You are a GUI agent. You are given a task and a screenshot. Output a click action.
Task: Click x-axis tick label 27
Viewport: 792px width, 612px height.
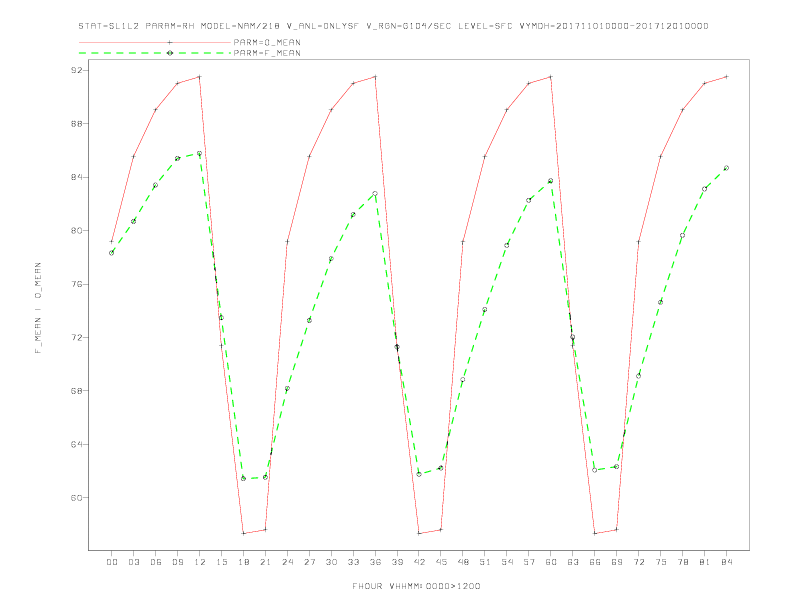310,562
